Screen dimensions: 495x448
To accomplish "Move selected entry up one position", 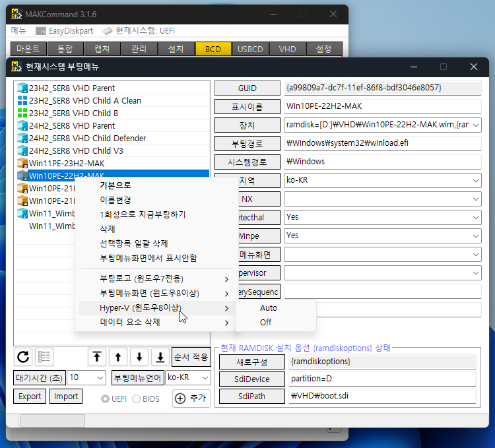I will point(118,357).
